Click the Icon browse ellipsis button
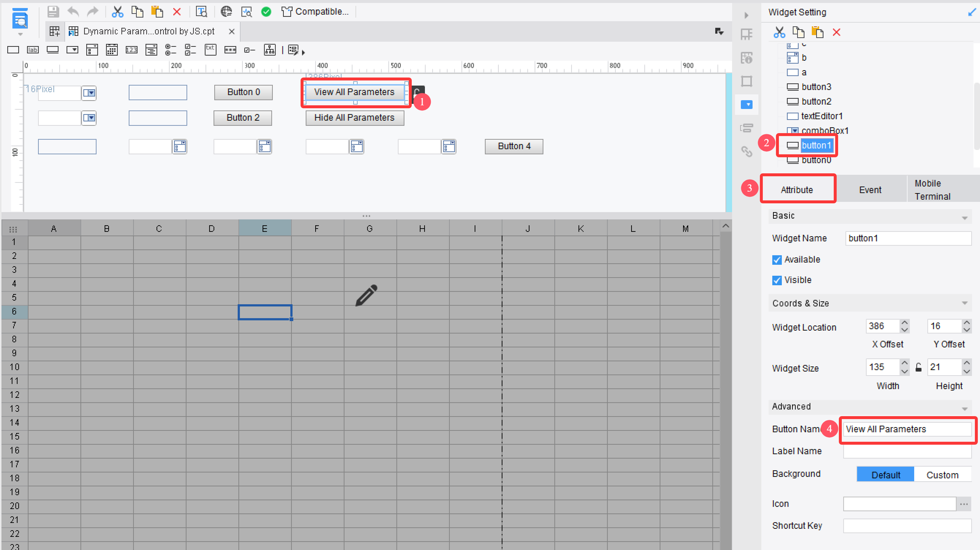The width and height of the screenshot is (980, 550). (x=964, y=504)
